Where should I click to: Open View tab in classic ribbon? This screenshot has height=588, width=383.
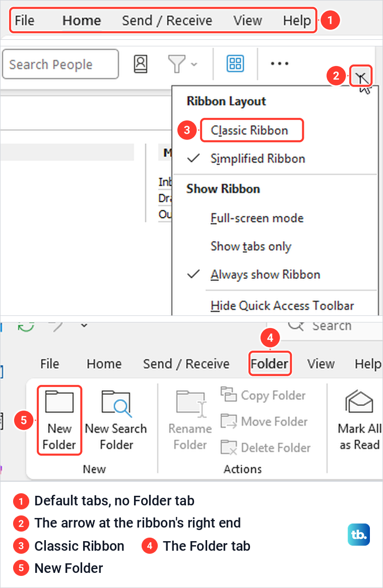[321, 364]
